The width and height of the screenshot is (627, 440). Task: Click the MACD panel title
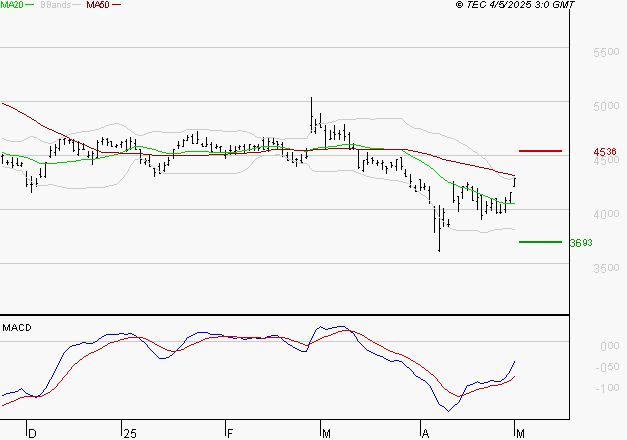[x=16, y=327]
